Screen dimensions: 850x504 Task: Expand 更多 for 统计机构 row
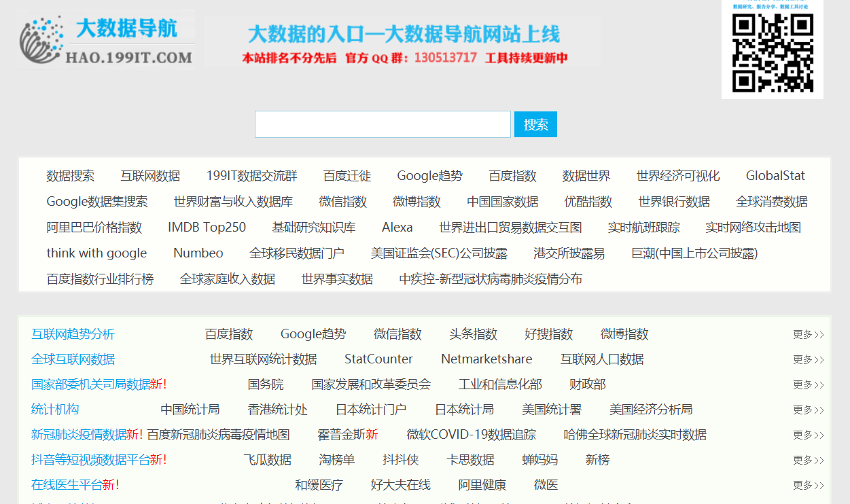pos(809,410)
